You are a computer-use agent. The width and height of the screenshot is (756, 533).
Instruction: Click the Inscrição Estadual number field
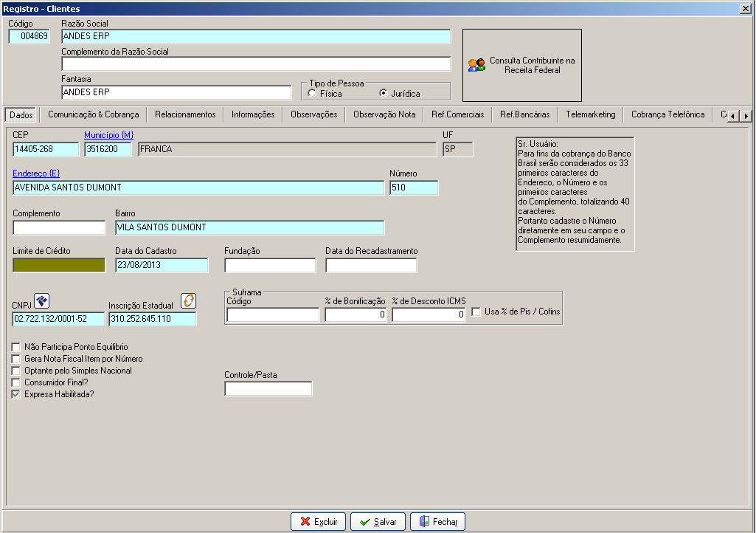coord(153,319)
